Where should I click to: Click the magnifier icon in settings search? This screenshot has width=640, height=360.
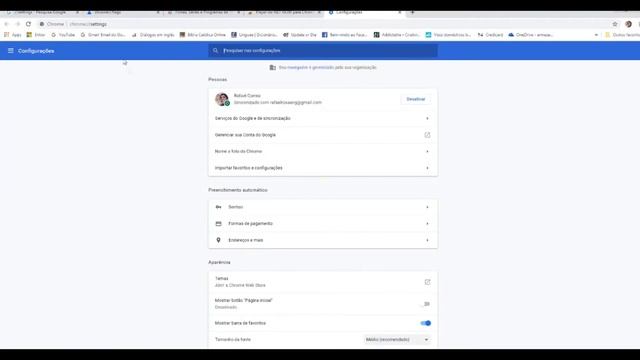tap(216, 51)
